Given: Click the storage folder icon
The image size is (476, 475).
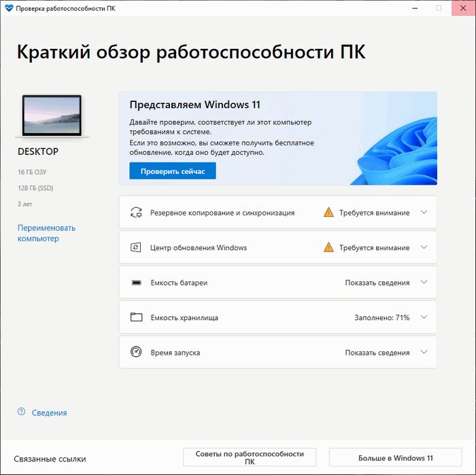Looking at the screenshot, I should pyautogui.click(x=136, y=317).
